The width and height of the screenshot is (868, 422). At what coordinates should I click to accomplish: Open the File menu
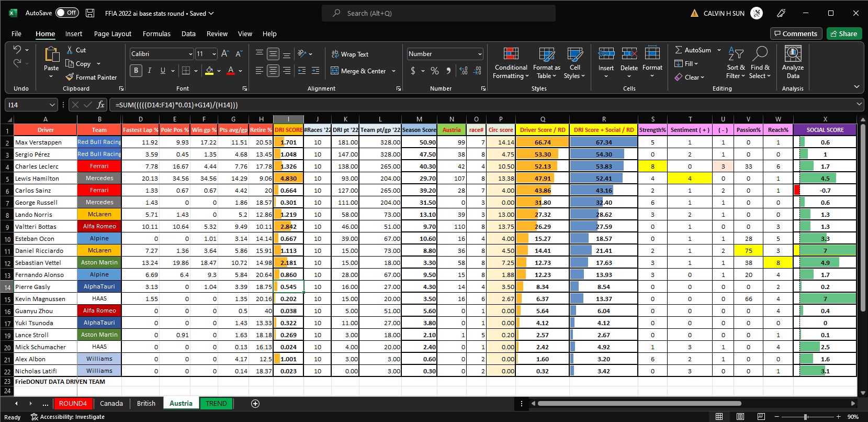[16, 34]
